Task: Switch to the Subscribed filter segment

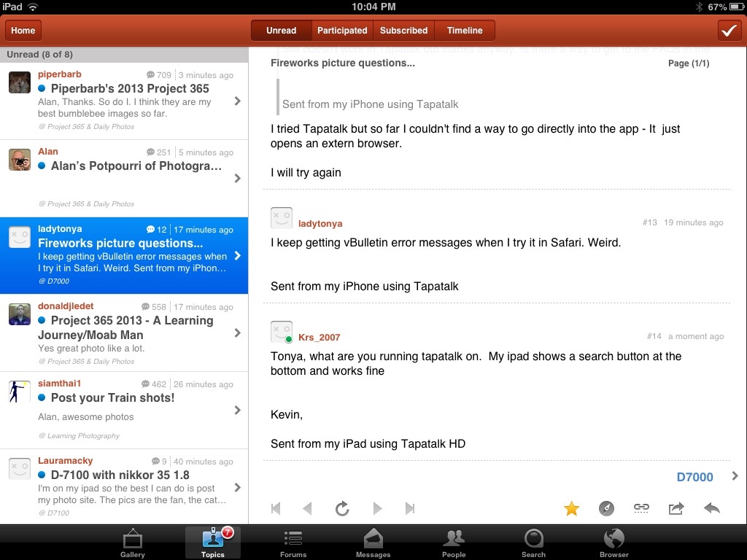Action: [x=403, y=31]
